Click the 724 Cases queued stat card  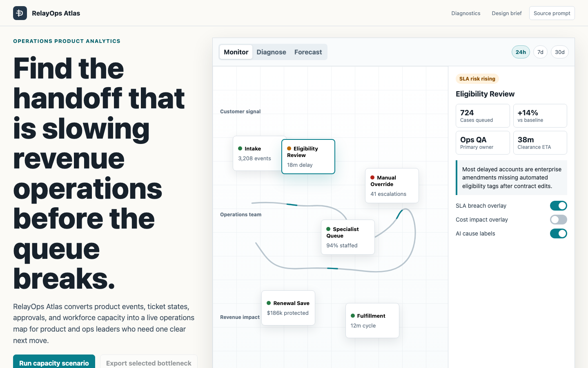[x=483, y=116]
